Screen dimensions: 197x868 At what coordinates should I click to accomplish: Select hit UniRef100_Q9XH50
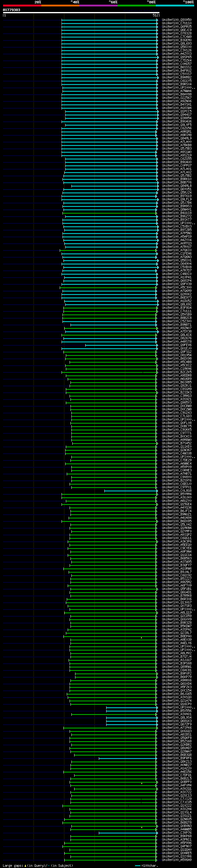coord(177,20)
